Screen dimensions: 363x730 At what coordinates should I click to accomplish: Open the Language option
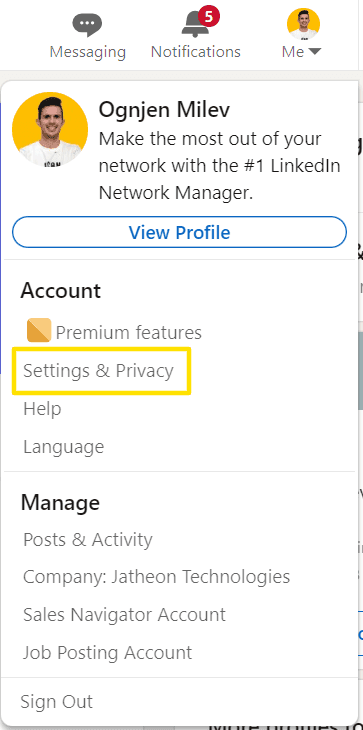(64, 447)
